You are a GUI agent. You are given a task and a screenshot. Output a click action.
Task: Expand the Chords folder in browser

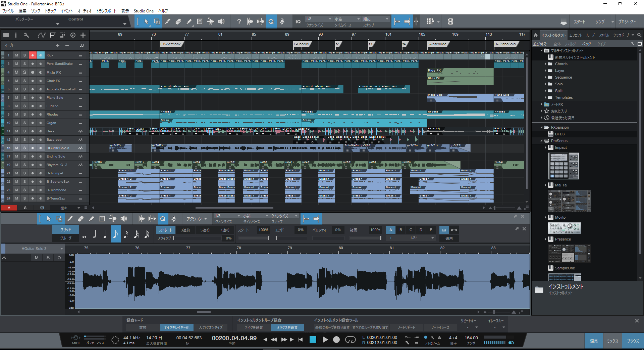[x=546, y=64]
